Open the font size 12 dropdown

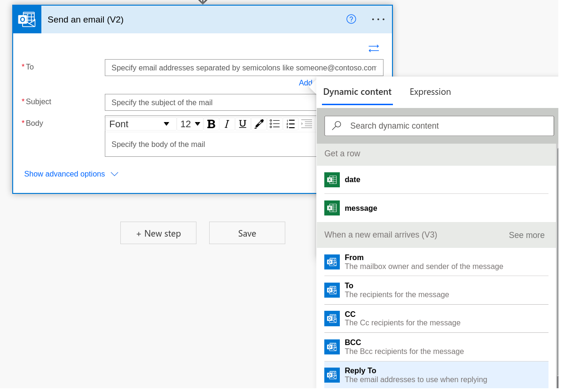[190, 124]
